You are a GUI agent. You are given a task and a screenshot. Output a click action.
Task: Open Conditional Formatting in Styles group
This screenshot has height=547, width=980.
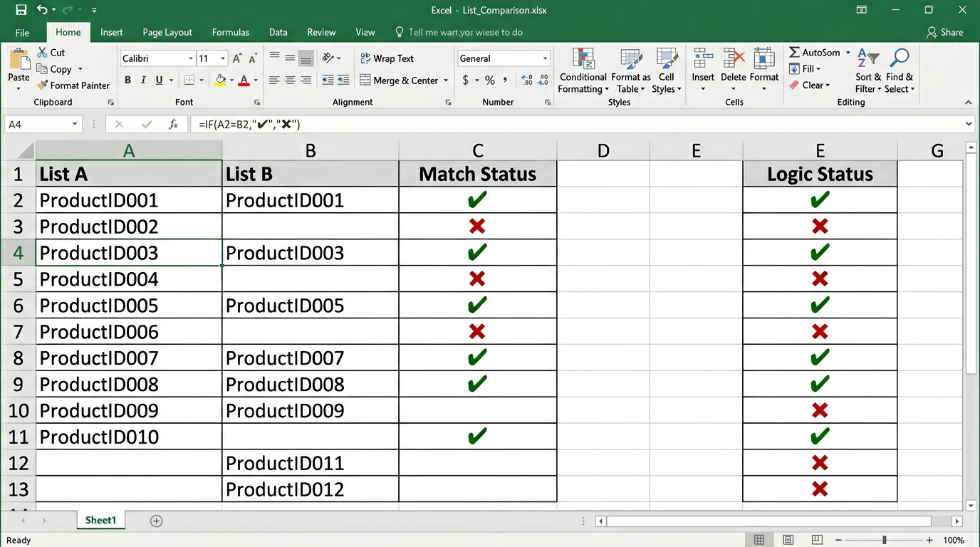(x=583, y=71)
